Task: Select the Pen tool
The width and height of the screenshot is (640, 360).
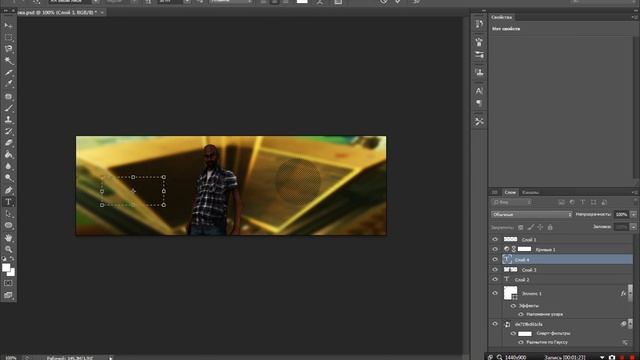Action: point(8,190)
